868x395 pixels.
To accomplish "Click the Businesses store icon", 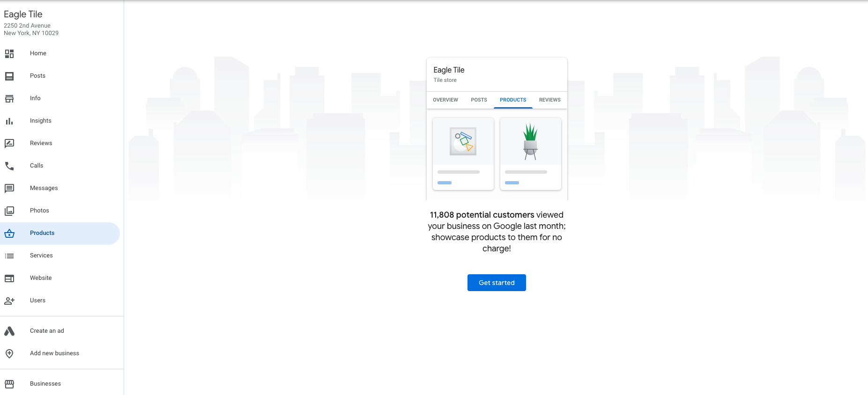I will point(9,384).
